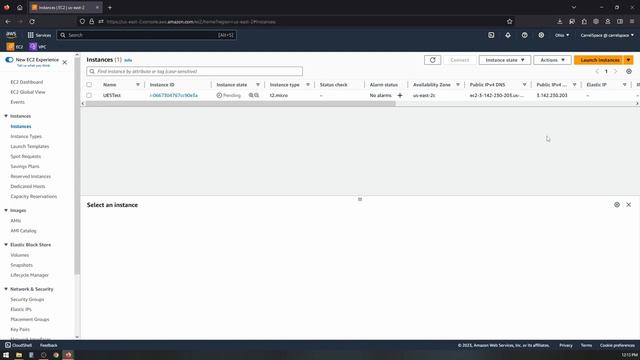Focus the AWS top Search box
The width and height of the screenshot is (640, 360).
[147, 35]
